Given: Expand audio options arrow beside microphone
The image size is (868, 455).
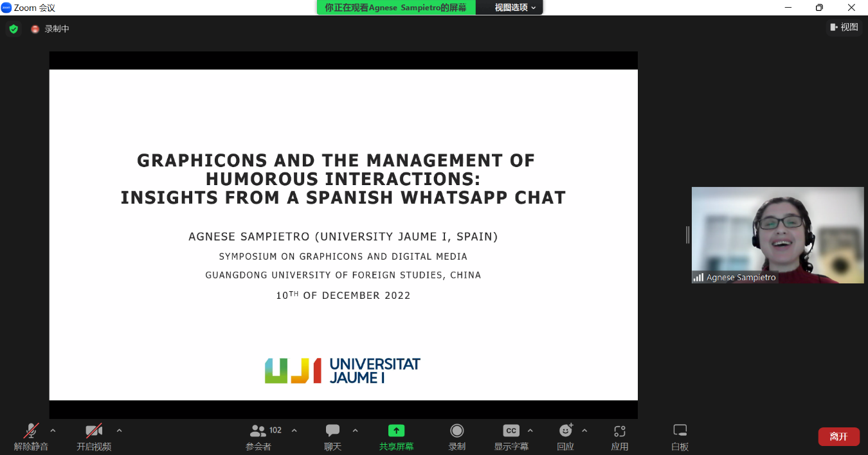Looking at the screenshot, I should pyautogui.click(x=53, y=431).
